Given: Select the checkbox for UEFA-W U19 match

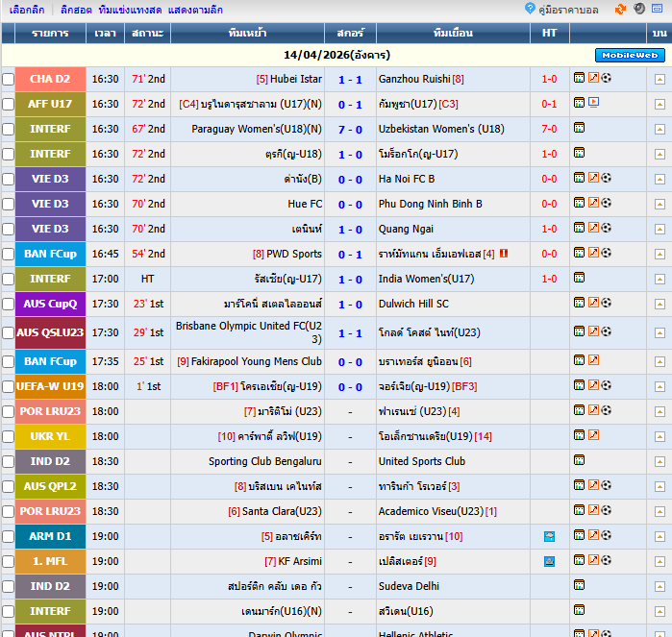Looking at the screenshot, I should (9, 387).
